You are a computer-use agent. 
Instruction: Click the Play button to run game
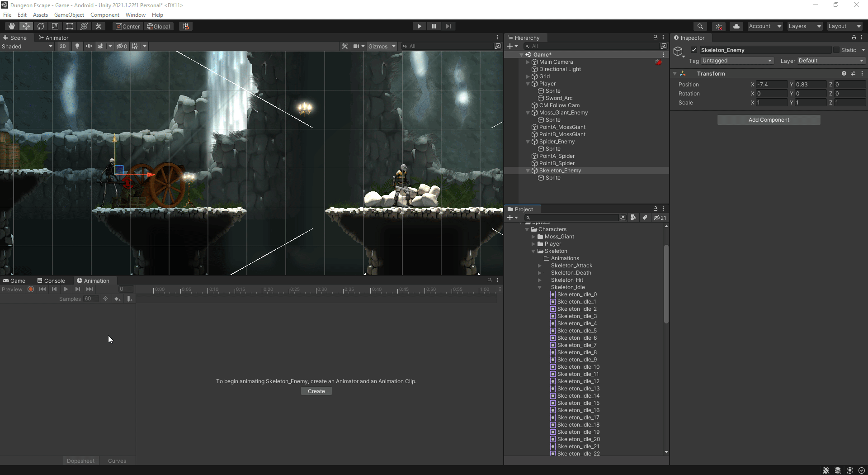click(x=419, y=26)
